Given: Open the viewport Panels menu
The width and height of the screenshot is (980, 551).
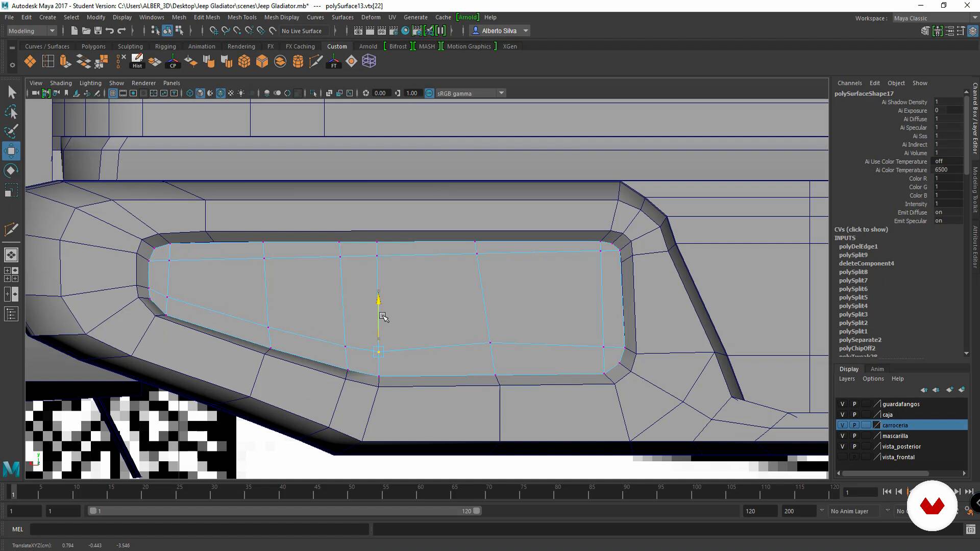Looking at the screenshot, I should pos(171,83).
